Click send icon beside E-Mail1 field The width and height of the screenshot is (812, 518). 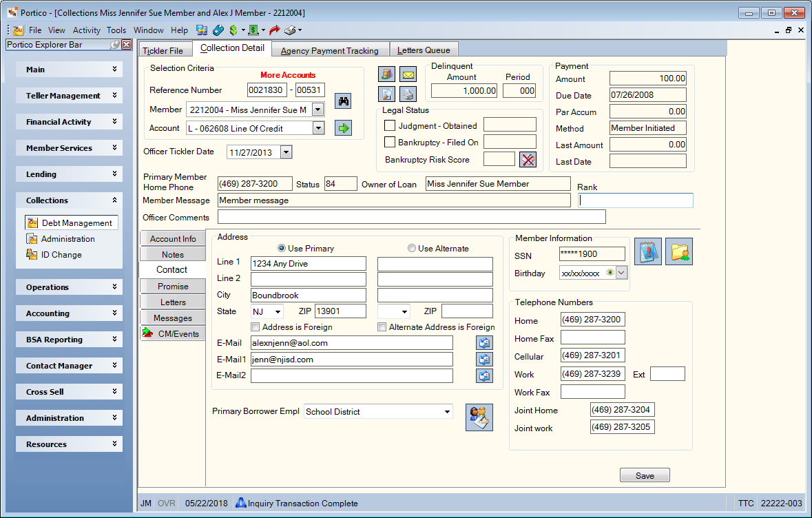coord(484,360)
